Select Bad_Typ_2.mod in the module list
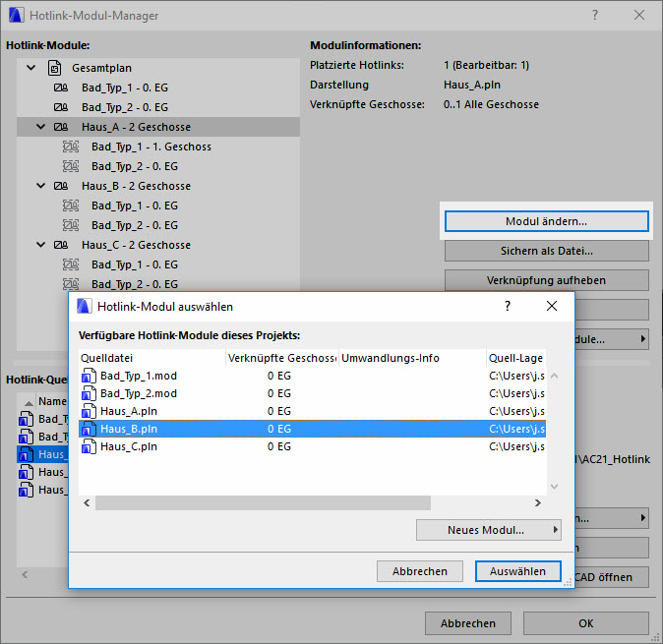Image resolution: width=663 pixels, height=644 pixels. (312, 393)
